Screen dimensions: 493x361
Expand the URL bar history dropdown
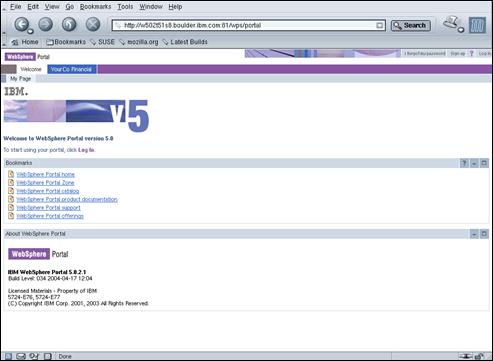click(379, 25)
